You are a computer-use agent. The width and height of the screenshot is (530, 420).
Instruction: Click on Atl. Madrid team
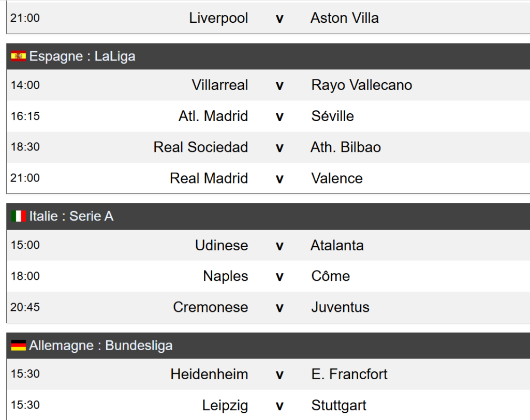coord(213,116)
